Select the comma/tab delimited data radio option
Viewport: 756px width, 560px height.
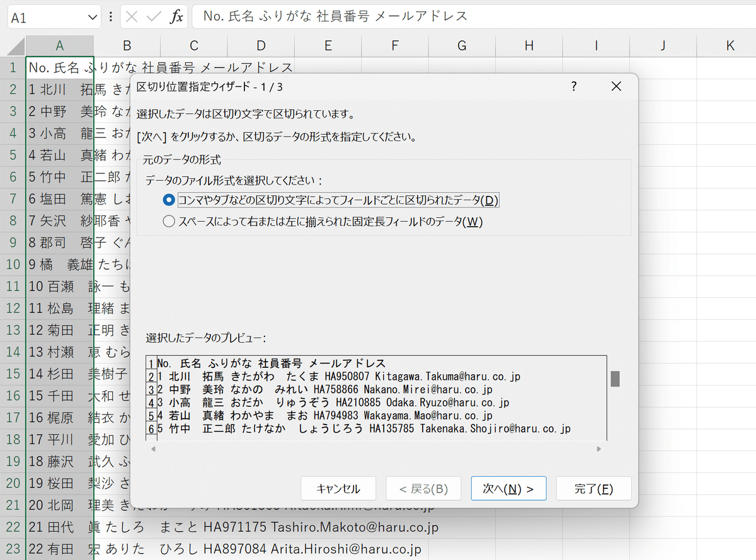(x=168, y=200)
